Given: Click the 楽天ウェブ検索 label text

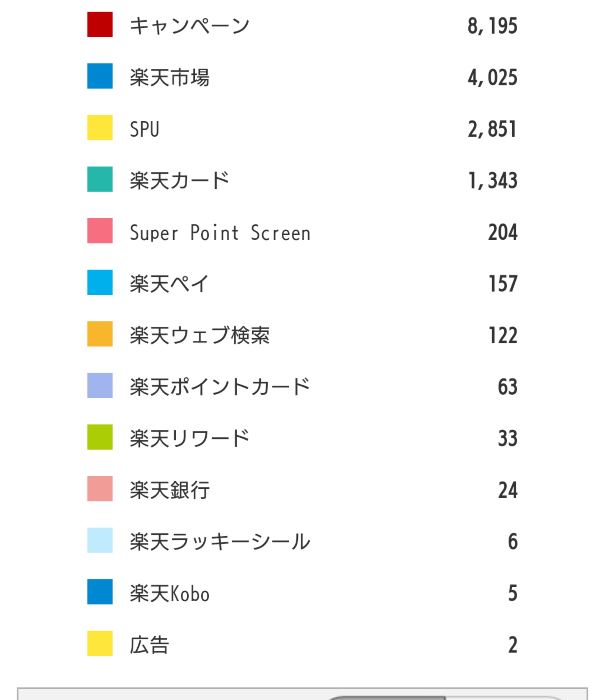Looking at the screenshot, I should coord(200,336).
